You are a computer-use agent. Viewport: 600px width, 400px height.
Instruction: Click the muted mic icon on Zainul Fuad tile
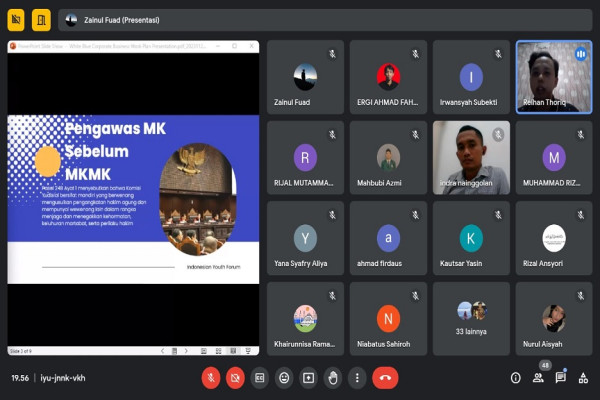pyautogui.click(x=333, y=54)
